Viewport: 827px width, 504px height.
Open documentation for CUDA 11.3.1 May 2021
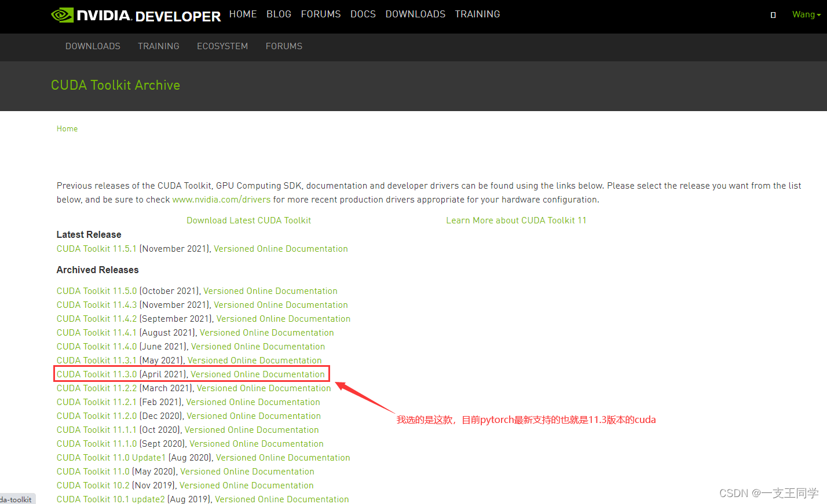[x=254, y=360]
